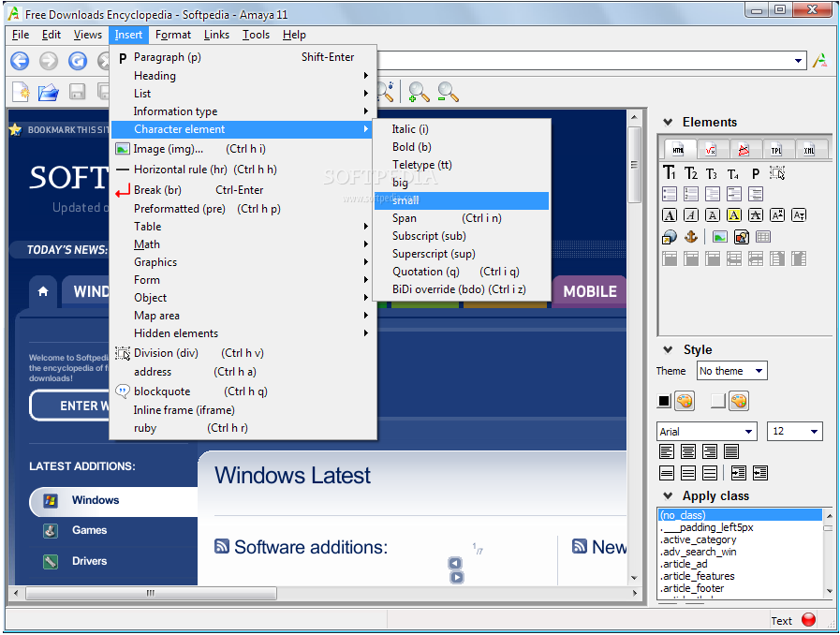Insert an image from Elements panel
The image size is (840, 635).
tap(720, 237)
